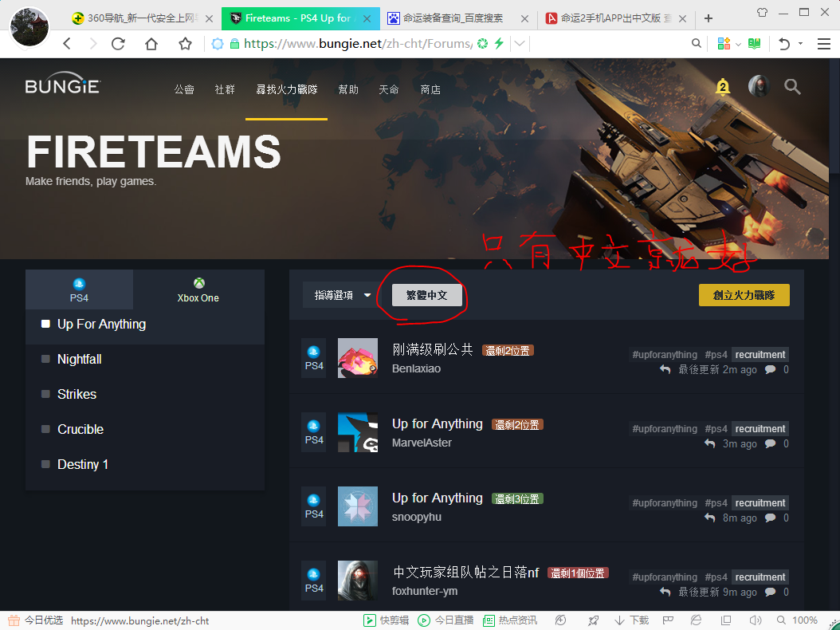840x630 pixels.
Task: Click the browser address bar search icon
Action: (696, 43)
